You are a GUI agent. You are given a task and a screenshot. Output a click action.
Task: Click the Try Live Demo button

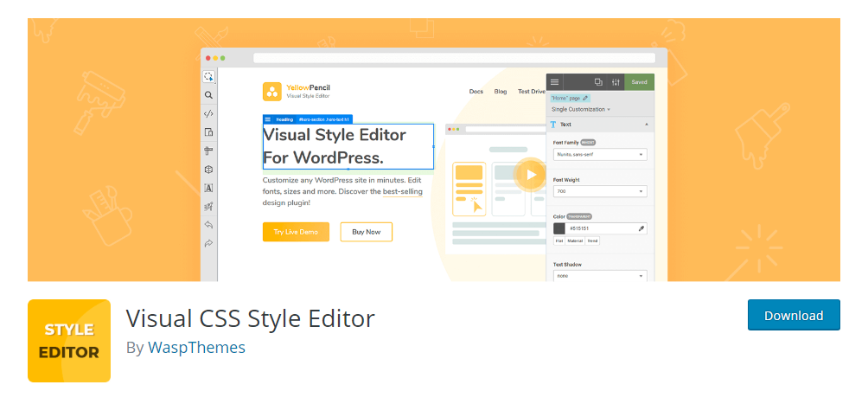pos(296,232)
